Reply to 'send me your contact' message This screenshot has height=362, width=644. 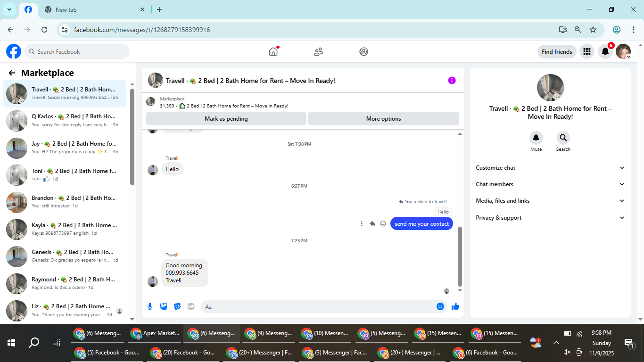(372, 224)
